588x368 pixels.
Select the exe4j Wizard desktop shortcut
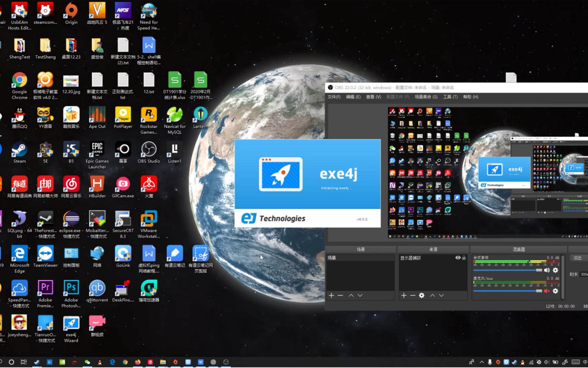point(71,329)
